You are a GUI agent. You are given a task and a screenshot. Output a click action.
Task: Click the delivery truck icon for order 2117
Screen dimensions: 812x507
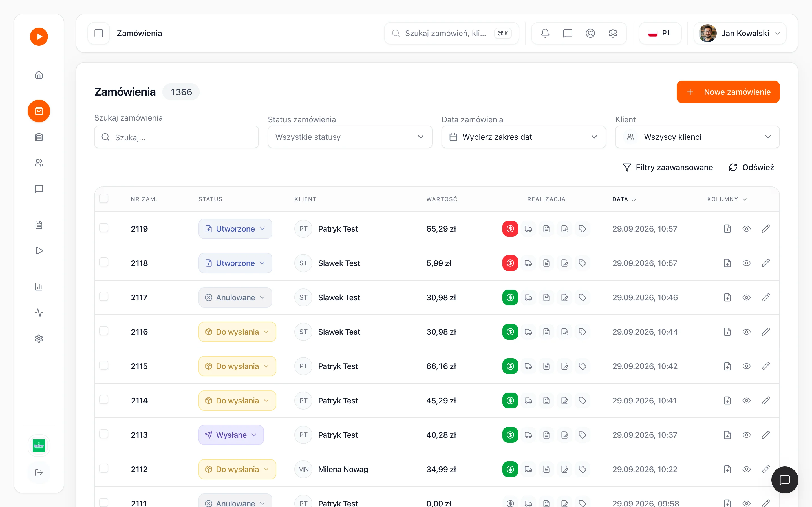pyautogui.click(x=528, y=297)
